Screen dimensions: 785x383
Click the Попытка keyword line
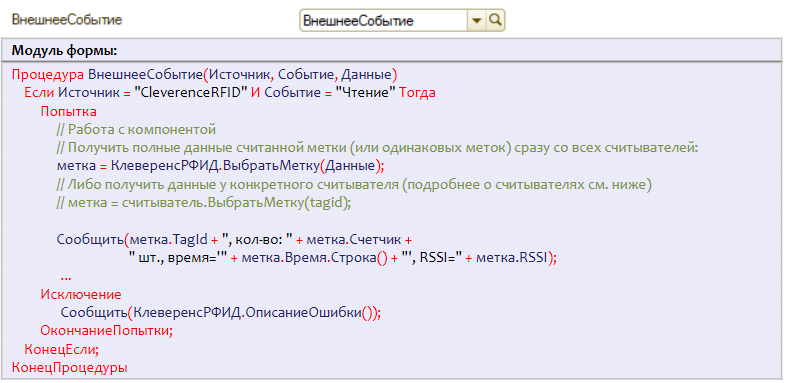coord(69,111)
